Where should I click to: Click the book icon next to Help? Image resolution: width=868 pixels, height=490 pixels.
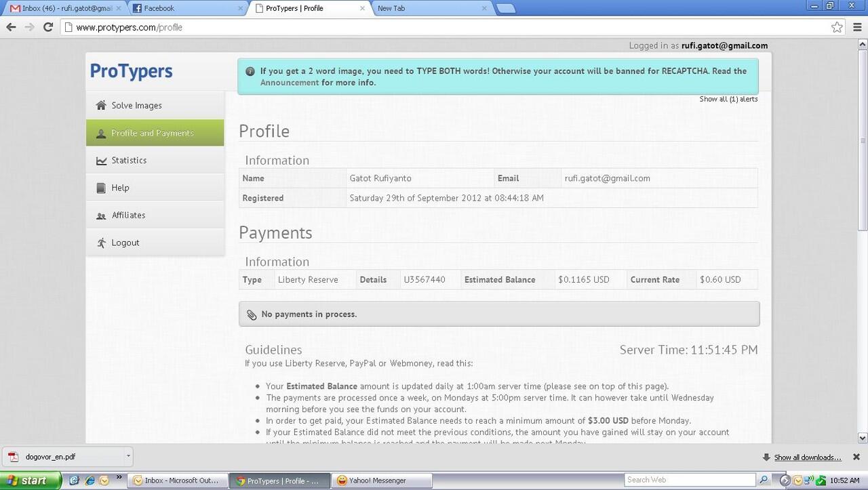point(101,188)
